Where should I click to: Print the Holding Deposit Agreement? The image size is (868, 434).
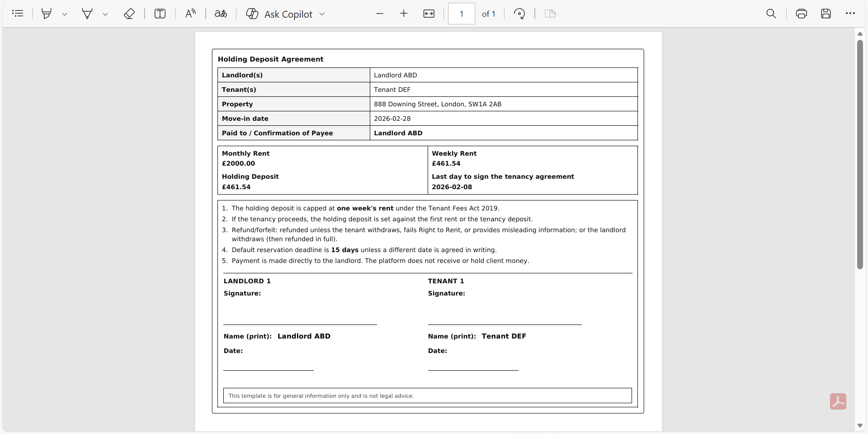point(802,14)
